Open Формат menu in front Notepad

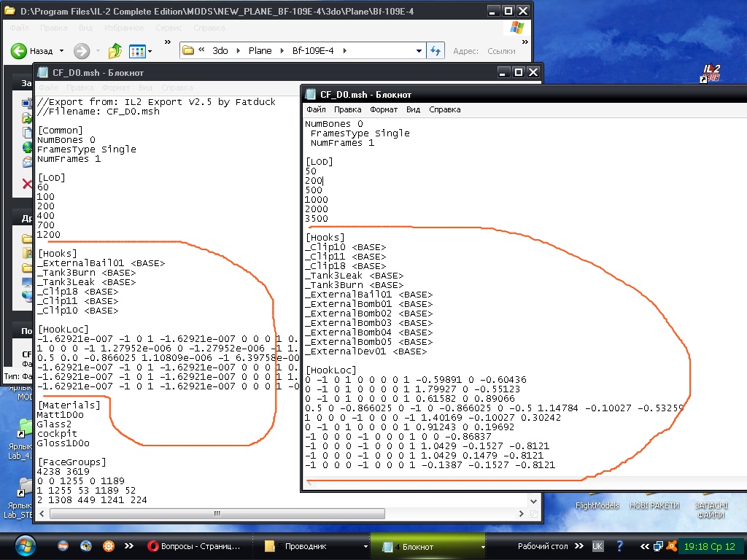(x=384, y=109)
